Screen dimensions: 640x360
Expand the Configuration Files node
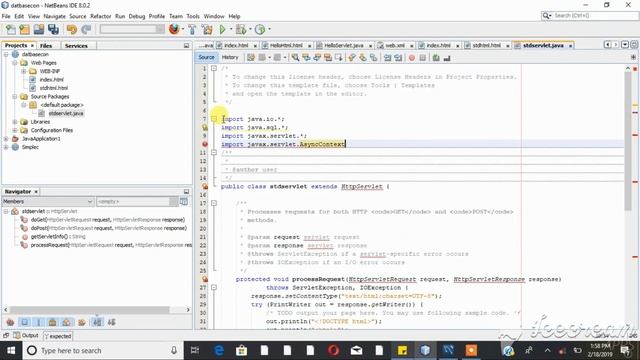point(15,130)
